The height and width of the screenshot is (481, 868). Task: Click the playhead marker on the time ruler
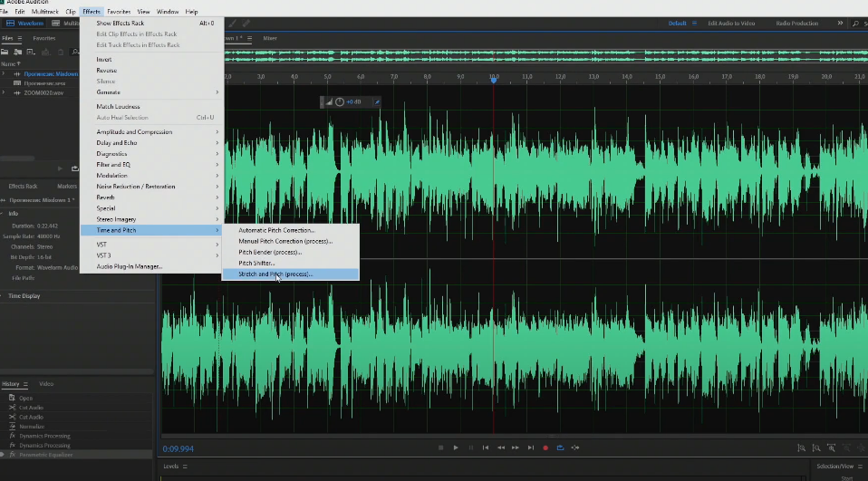pyautogui.click(x=494, y=80)
